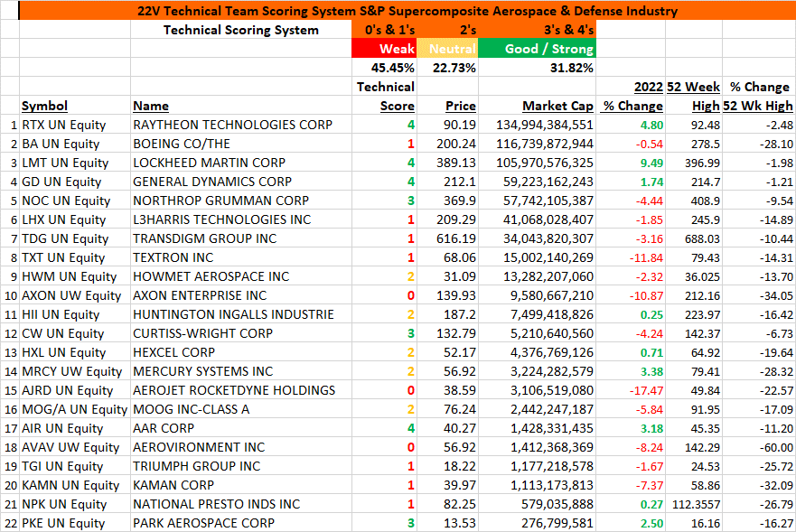
Task: Select the 'AIR UN Equity' symbol cell
Action: click(x=75, y=428)
